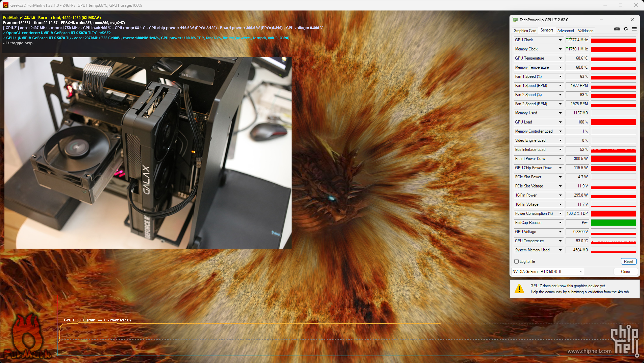644x363 pixels.
Task: Click the 16-Pin Power 295.8 W value
Action: point(577,195)
